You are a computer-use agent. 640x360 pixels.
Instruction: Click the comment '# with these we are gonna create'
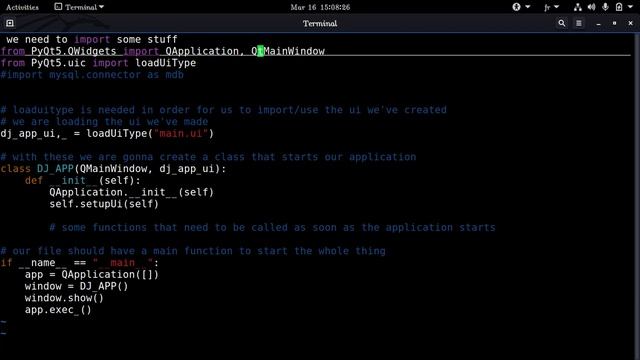(208, 157)
